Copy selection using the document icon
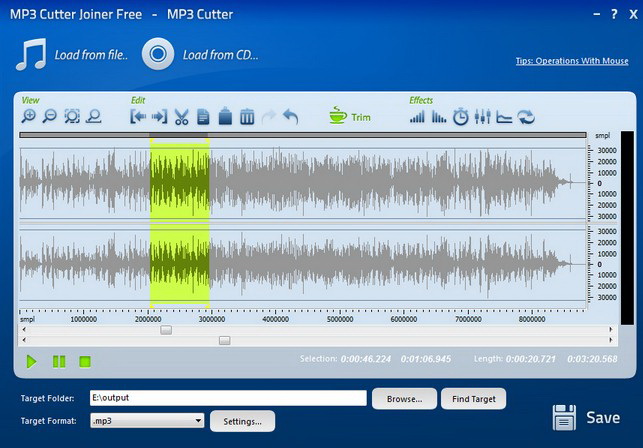This screenshot has height=448, width=643. (x=203, y=117)
